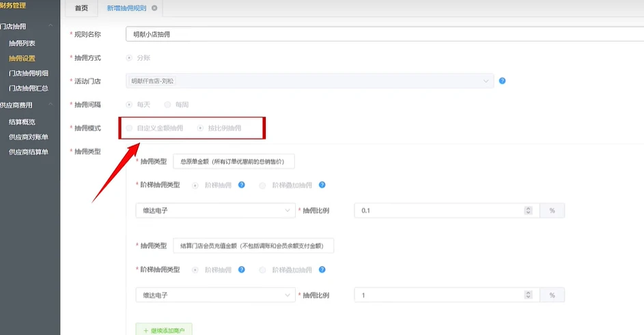This screenshot has width=644, height=335.
Task: Open 门店抽佣汇总 in the sidebar
Action: 29,88
